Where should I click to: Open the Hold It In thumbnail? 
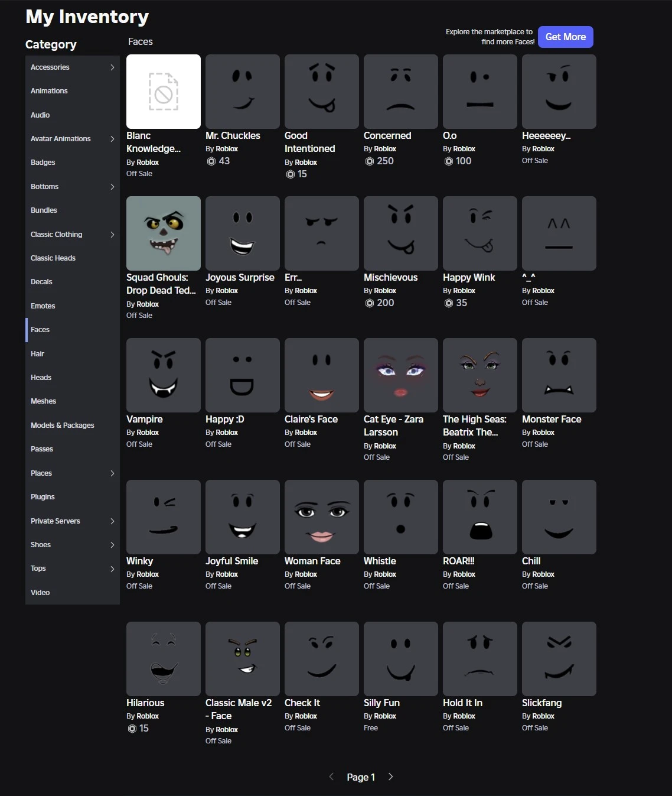click(x=480, y=659)
